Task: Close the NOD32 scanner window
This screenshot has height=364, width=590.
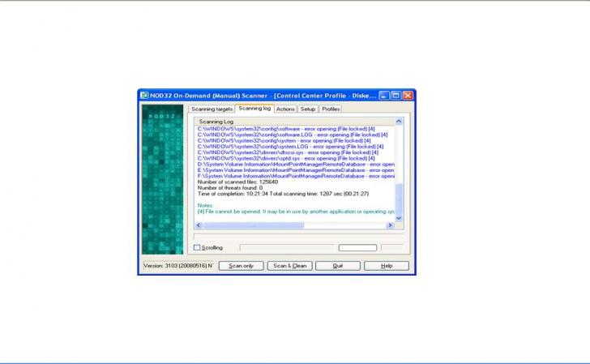Action: click(x=408, y=95)
